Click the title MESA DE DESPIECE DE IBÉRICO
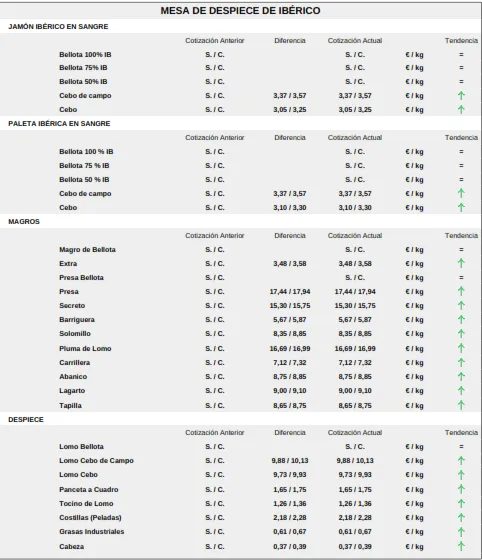 pyautogui.click(x=240, y=11)
